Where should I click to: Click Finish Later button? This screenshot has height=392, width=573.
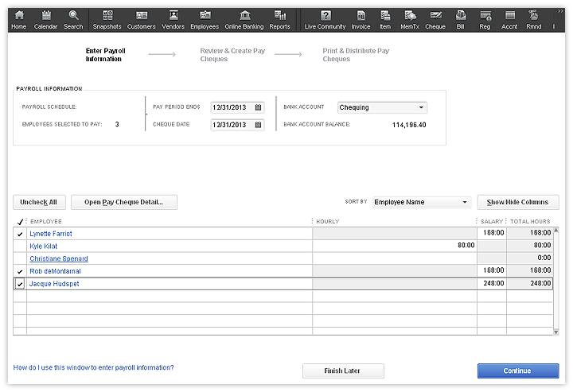(x=343, y=371)
